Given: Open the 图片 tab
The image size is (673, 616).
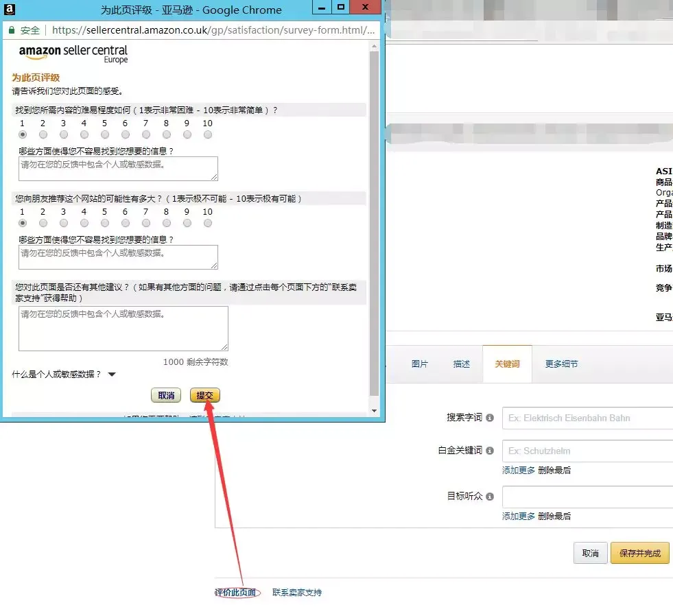Looking at the screenshot, I should coord(419,364).
